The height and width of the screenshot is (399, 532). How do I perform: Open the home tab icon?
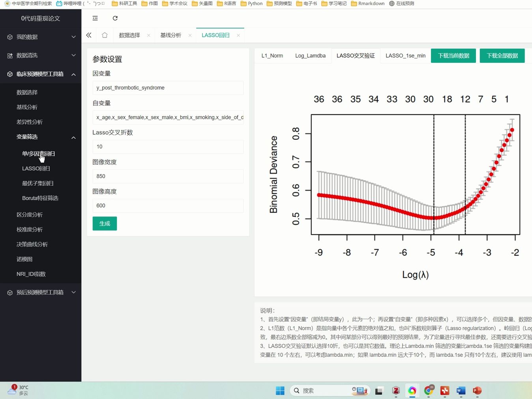pyautogui.click(x=105, y=35)
